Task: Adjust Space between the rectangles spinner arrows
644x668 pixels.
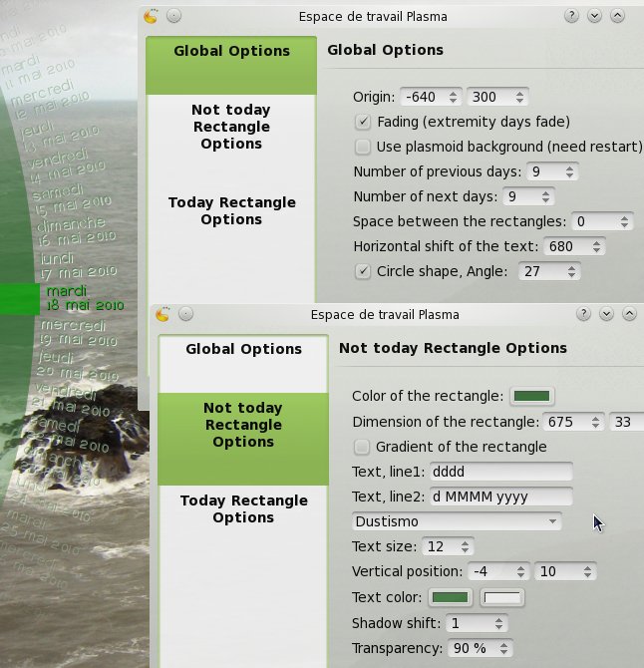Action: (624, 221)
